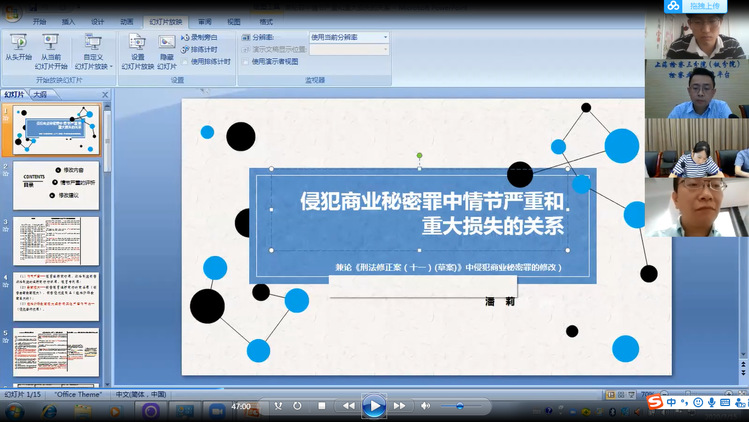Image resolution: width=749 pixels, height=422 pixels.
Task: Enable Use Presenter View (使用演示者视图) checkbox
Action: tap(247, 61)
